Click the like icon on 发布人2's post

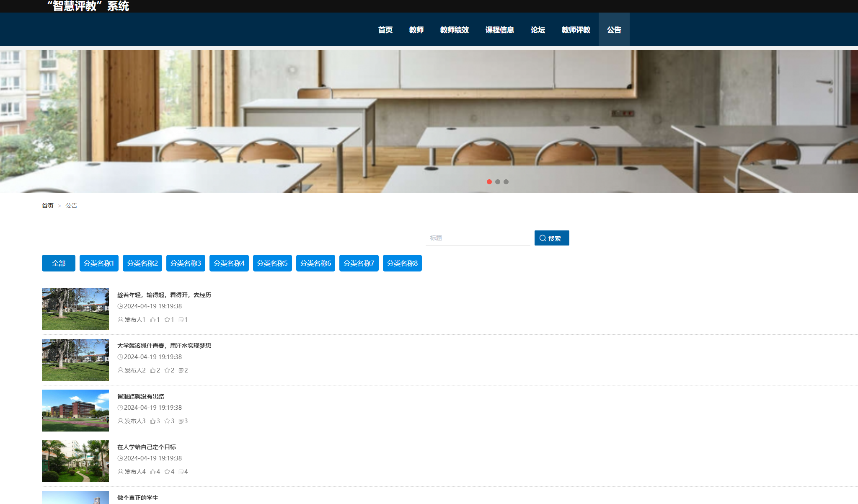pos(153,370)
